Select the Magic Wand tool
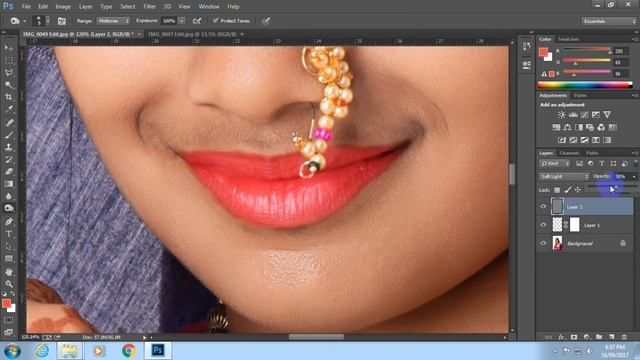Screen dimensions: 640x360 point(9,85)
